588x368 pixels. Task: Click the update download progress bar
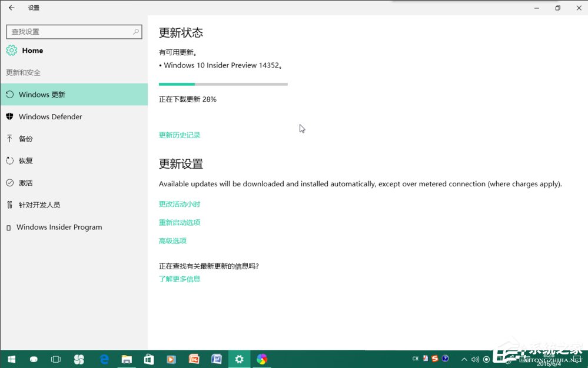[223, 84]
